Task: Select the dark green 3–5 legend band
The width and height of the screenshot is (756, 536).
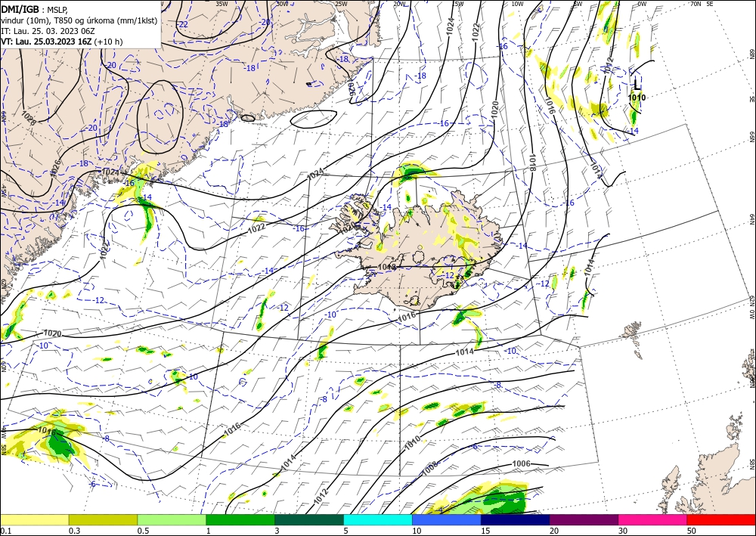Action: (309, 519)
